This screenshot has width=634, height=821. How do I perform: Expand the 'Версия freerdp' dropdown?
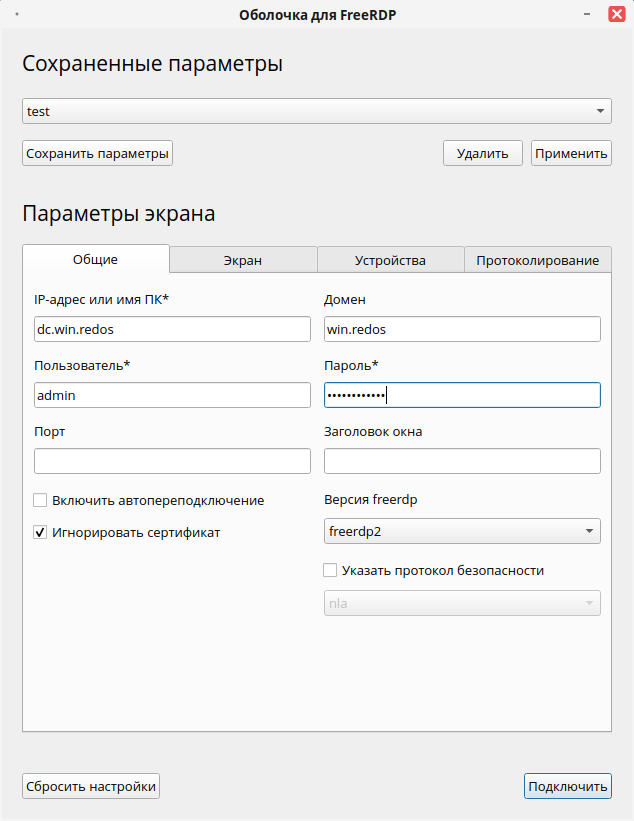click(462, 531)
